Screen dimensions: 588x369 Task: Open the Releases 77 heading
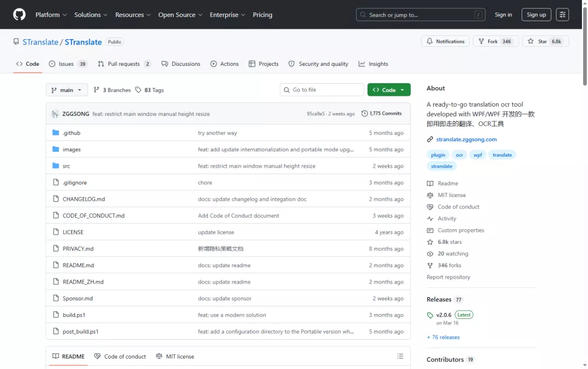[445, 299]
